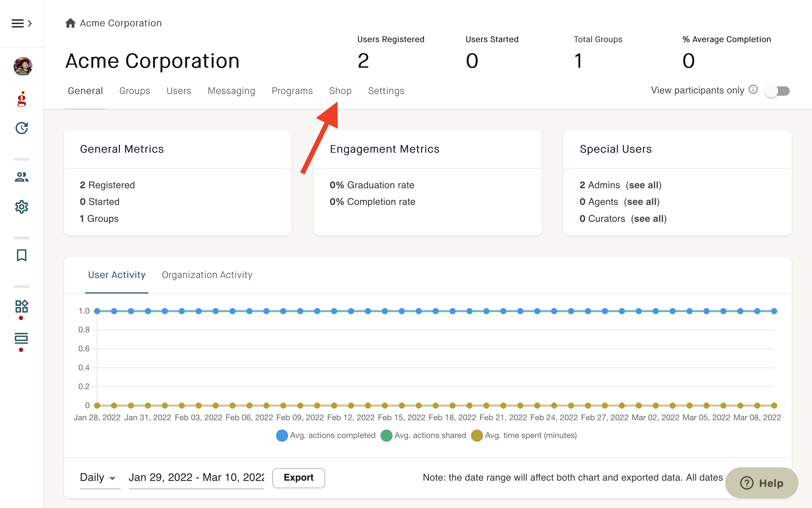Click the Users Started stat value

[472, 61]
